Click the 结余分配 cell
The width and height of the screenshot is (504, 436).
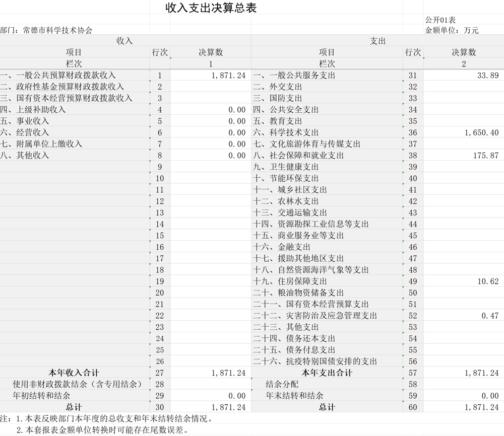point(327,384)
